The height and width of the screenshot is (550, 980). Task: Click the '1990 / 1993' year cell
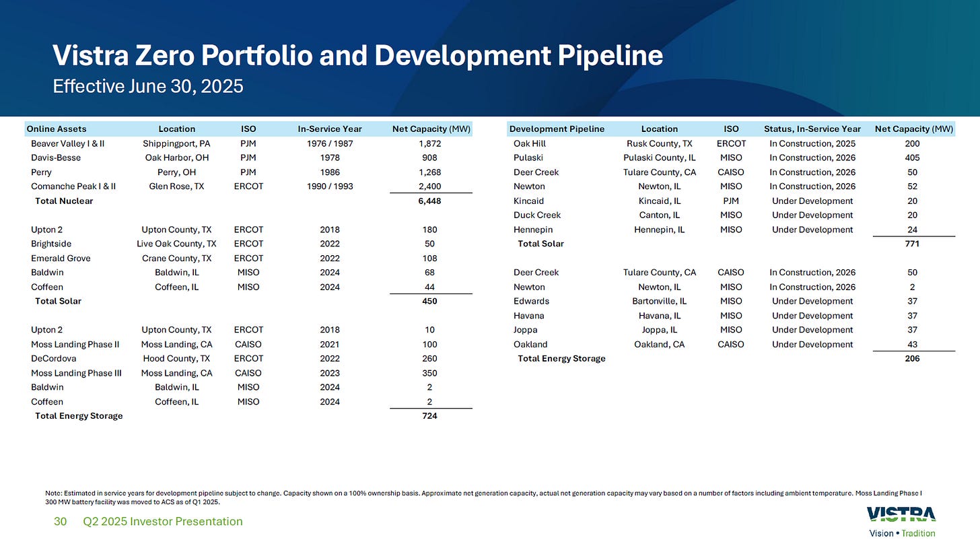(330, 186)
